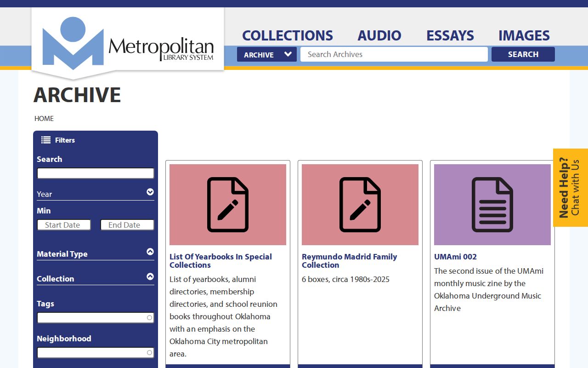Go to the Collections menu
Viewport: 588px width, 368px height.
[x=288, y=35]
